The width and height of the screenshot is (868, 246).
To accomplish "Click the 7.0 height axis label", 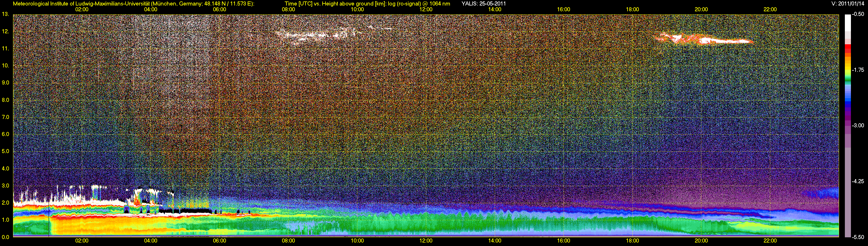I will 5,117.
